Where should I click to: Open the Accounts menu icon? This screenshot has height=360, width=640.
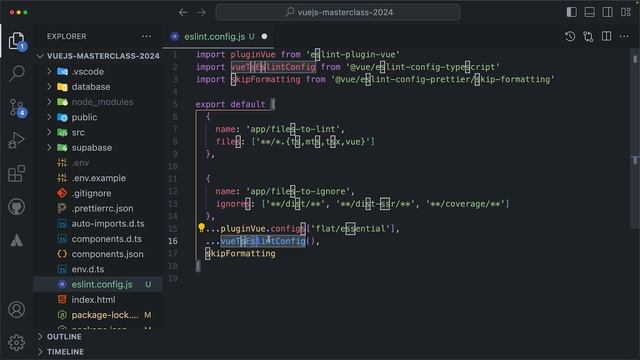pos(17,310)
